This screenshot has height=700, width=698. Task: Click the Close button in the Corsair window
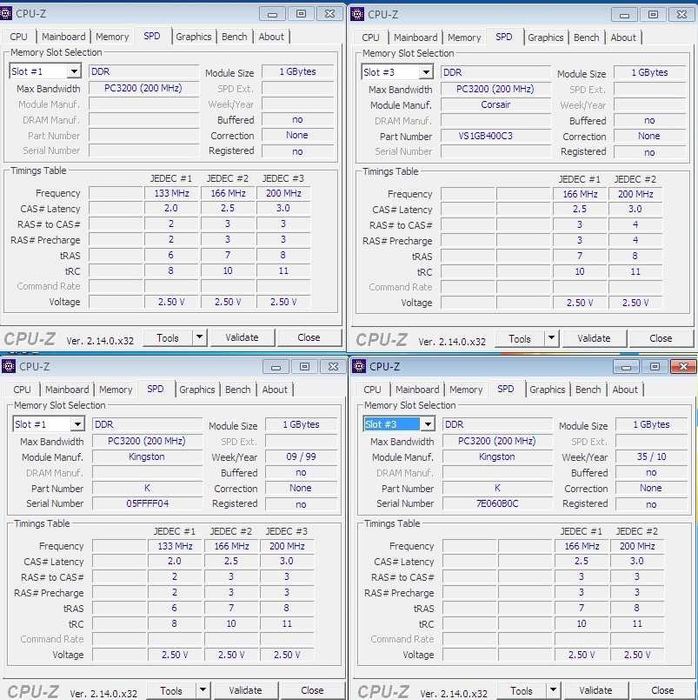tap(661, 338)
